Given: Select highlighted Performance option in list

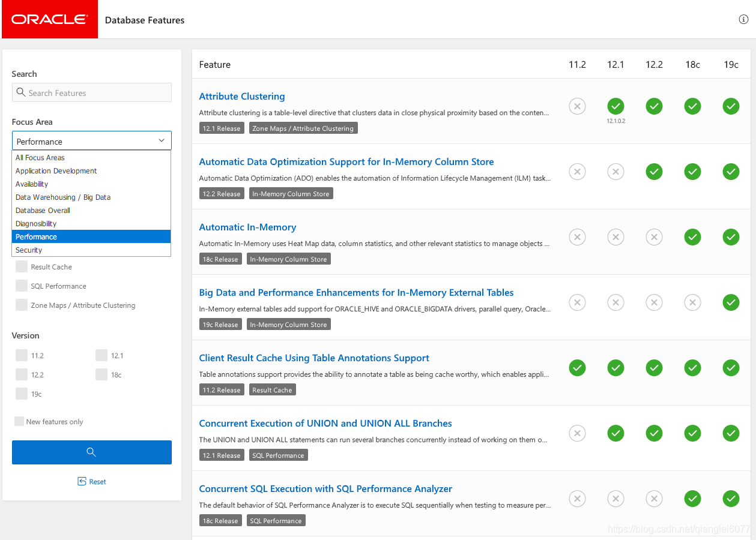Looking at the screenshot, I should (91, 237).
